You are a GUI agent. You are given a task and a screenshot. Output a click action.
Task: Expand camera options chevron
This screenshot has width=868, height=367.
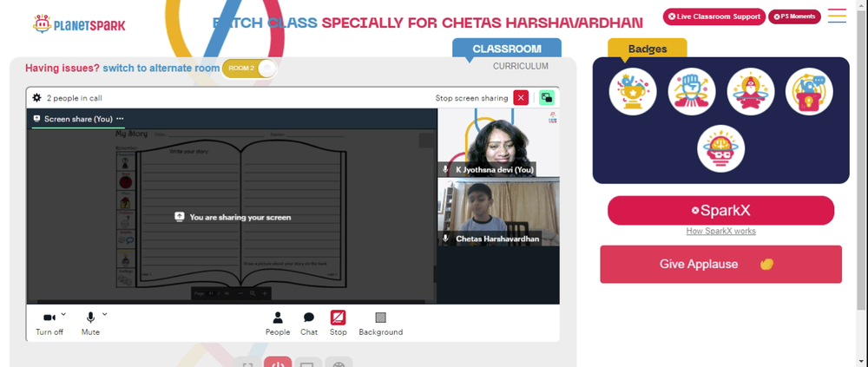click(63, 314)
